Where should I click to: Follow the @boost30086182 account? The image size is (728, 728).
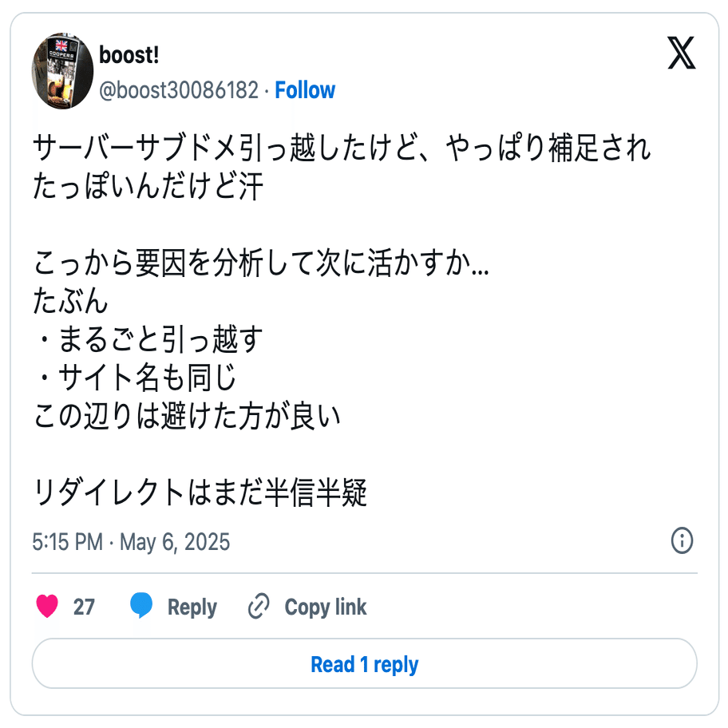pyautogui.click(x=305, y=90)
